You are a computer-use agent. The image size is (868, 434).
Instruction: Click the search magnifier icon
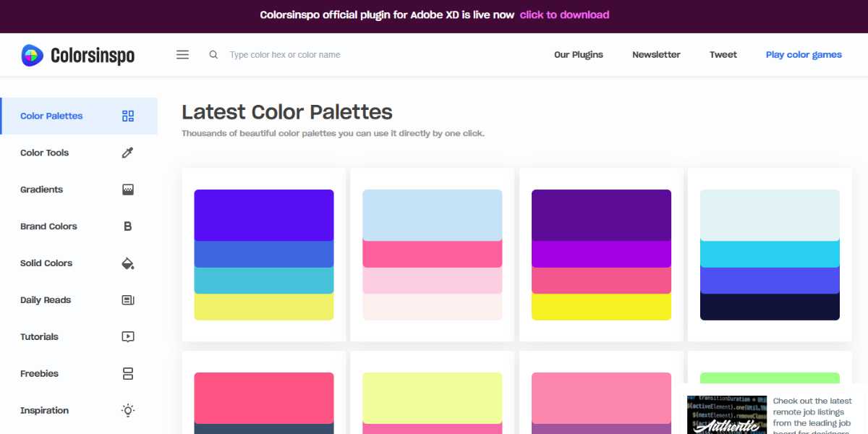pyautogui.click(x=213, y=54)
